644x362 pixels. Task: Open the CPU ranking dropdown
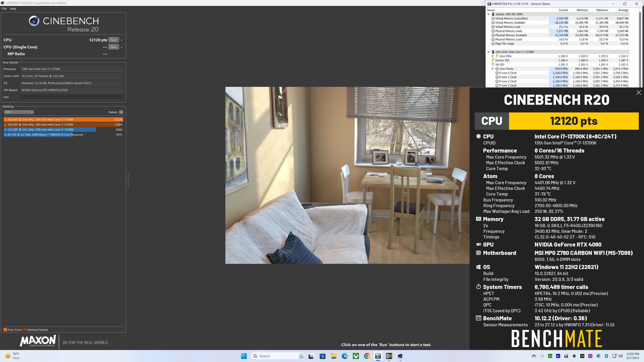(x=19, y=112)
